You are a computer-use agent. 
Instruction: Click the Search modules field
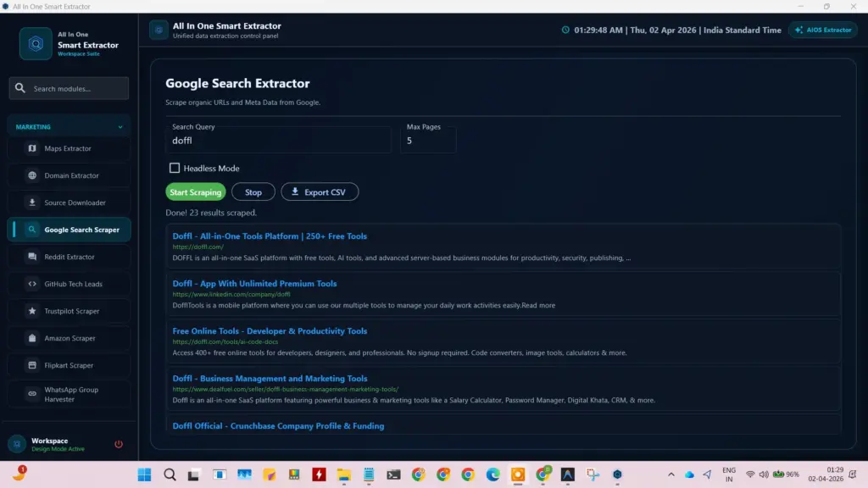pos(69,88)
